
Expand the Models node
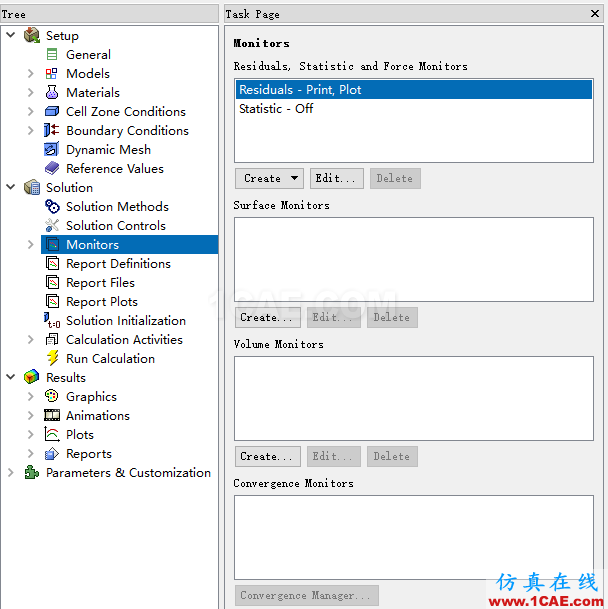[x=31, y=73]
